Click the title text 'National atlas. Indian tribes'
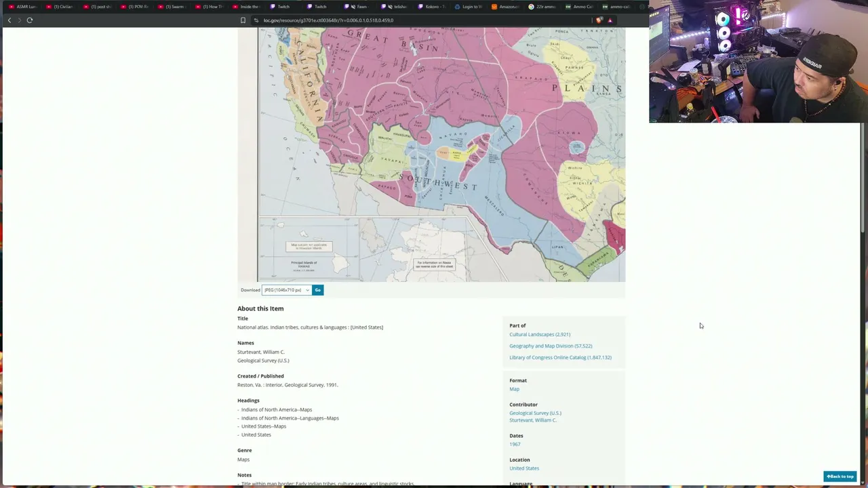The image size is (868, 488). 310,327
